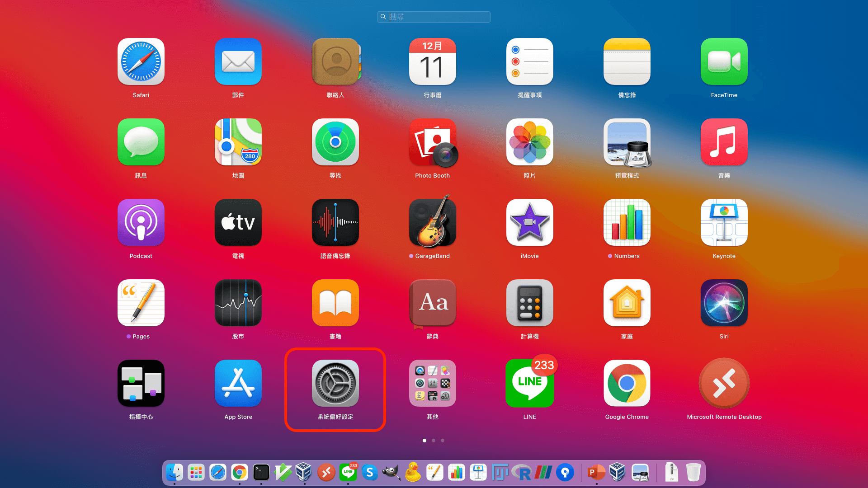The height and width of the screenshot is (488, 868).
Task: Expand the 其他 (Other) apps folder
Action: click(433, 383)
